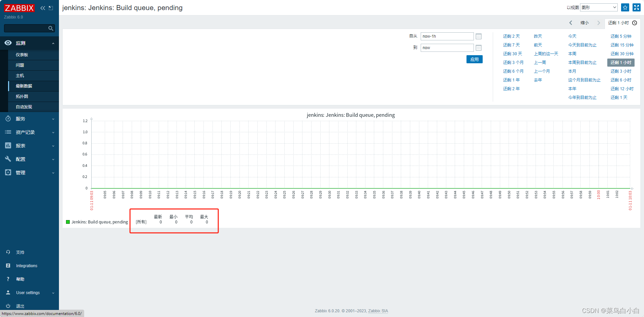644x317 pixels.
Task: Open 问题 in the monitoring menu
Action: [20, 65]
